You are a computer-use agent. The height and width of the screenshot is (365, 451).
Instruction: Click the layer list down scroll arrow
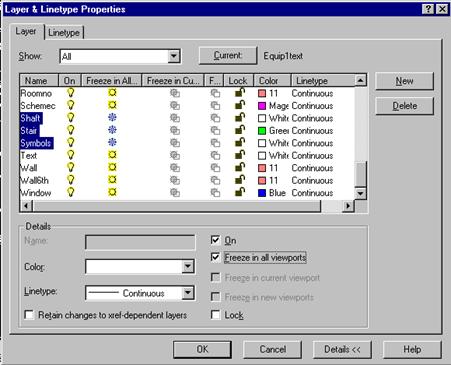pyautogui.click(x=360, y=193)
